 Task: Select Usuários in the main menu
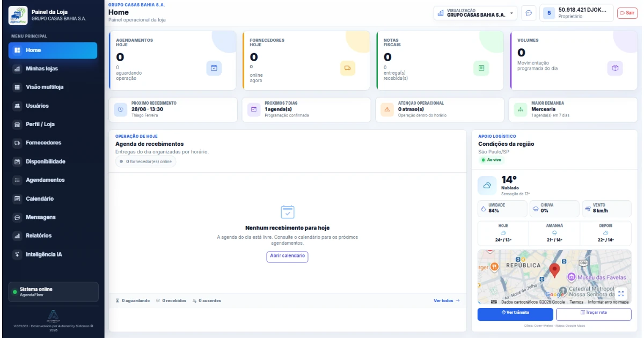click(53, 106)
